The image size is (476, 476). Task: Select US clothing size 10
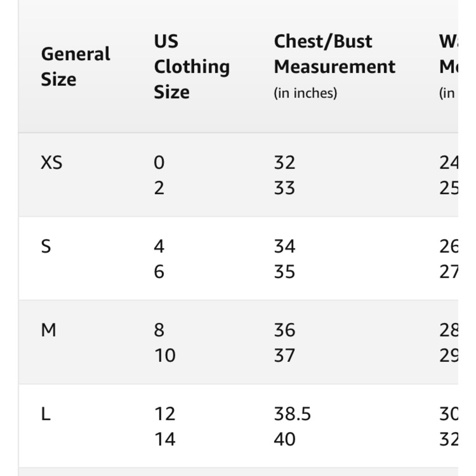click(x=165, y=355)
